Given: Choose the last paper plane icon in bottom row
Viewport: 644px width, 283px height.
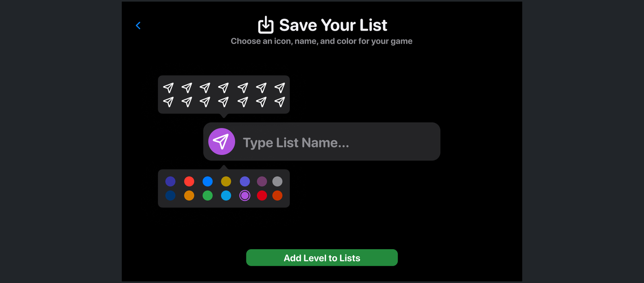Looking at the screenshot, I should (280, 102).
